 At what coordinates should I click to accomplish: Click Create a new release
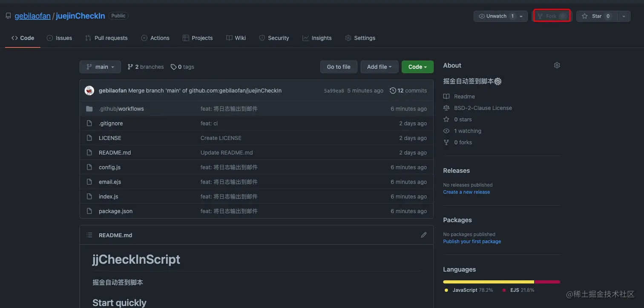[466, 192]
